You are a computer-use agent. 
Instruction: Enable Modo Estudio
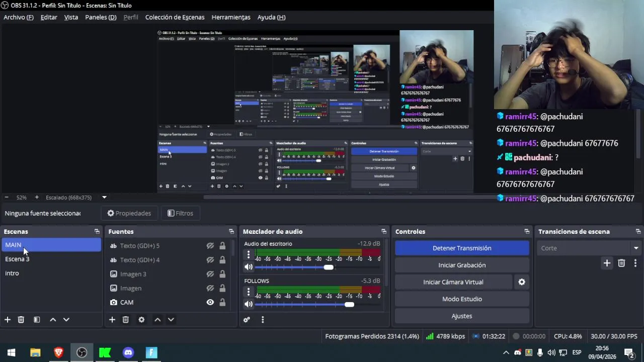click(x=462, y=299)
